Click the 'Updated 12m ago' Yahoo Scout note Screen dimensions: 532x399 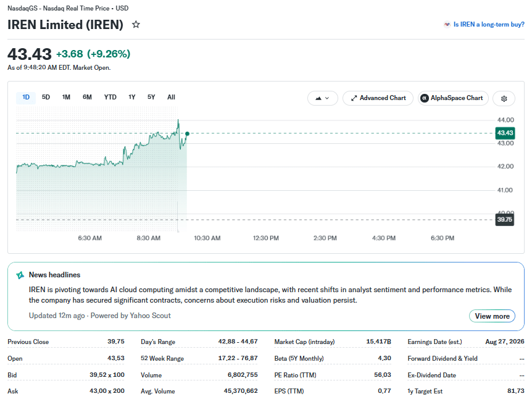100,316
